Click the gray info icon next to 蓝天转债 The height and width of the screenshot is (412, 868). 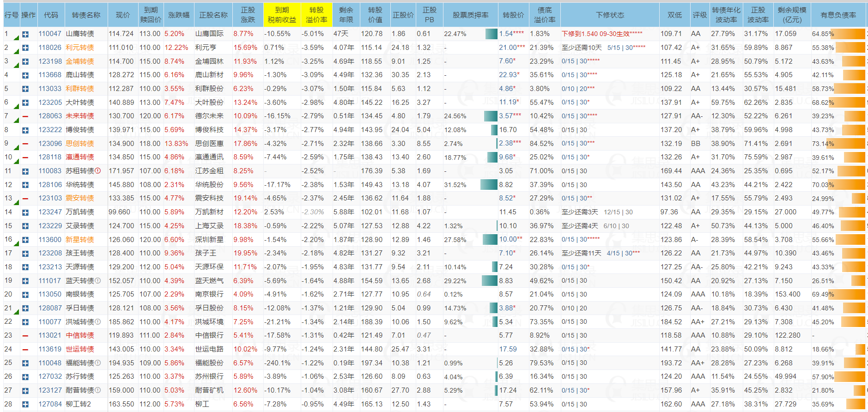click(98, 281)
